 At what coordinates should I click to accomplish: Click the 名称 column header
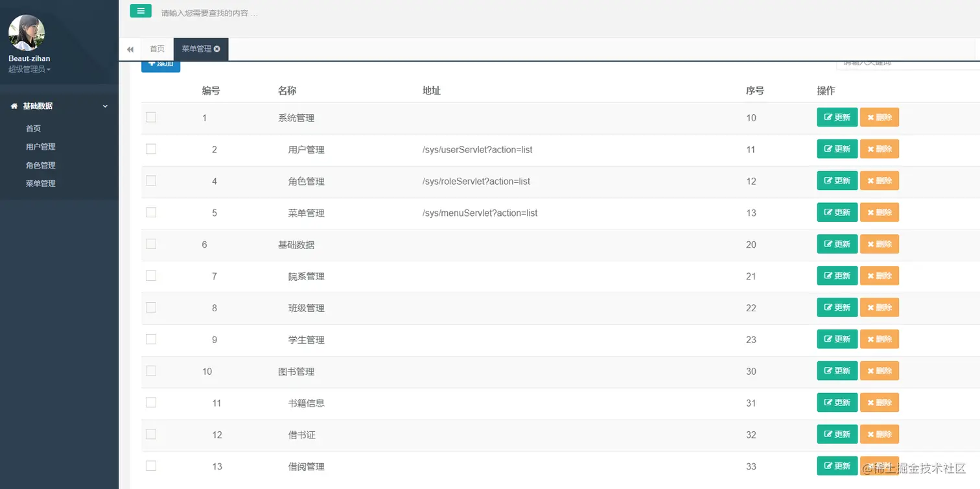tap(287, 91)
